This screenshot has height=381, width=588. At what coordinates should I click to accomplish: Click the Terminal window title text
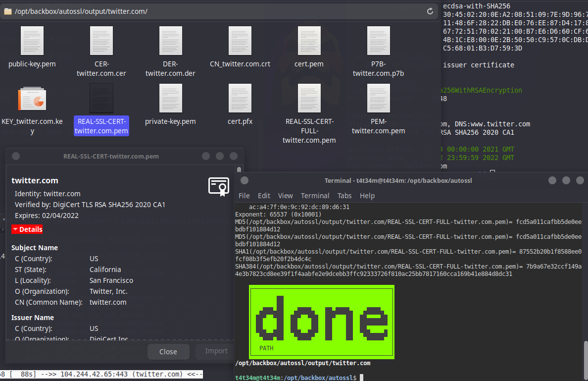pos(398,180)
